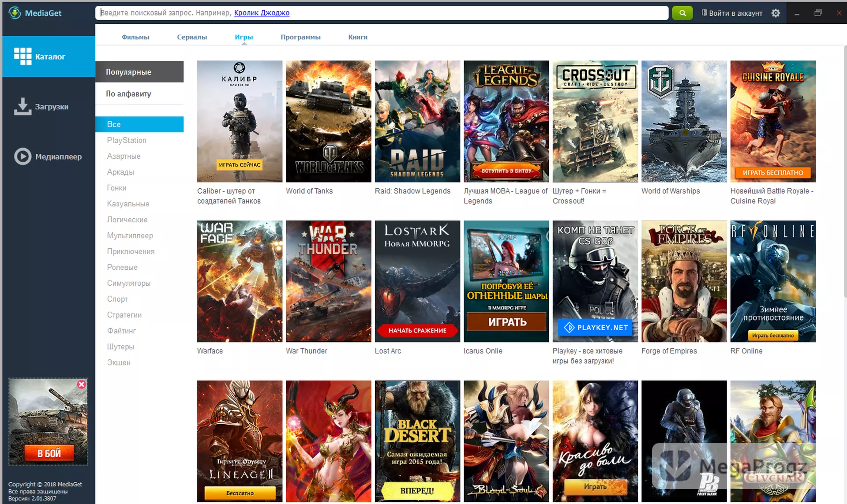This screenshot has height=504, width=847.
Task: Open Медиаплеер play circle icon
Action: 22,157
